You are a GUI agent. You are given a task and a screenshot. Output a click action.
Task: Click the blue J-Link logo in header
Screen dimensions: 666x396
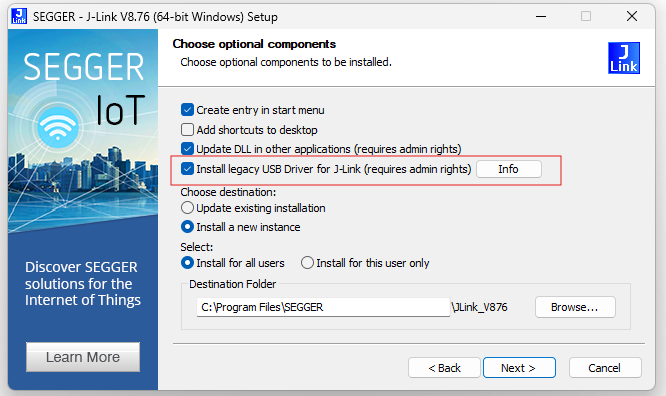(624, 58)
